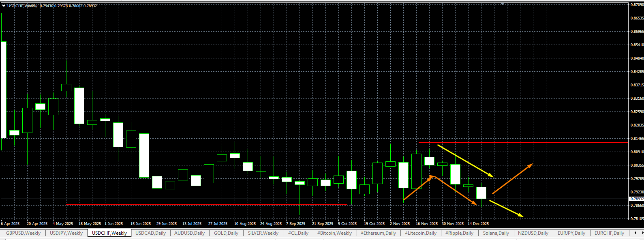Viewport: 644px width, 240px height.
Task: Click the 29 Jun 2025 date label
Action: point(167,224)
